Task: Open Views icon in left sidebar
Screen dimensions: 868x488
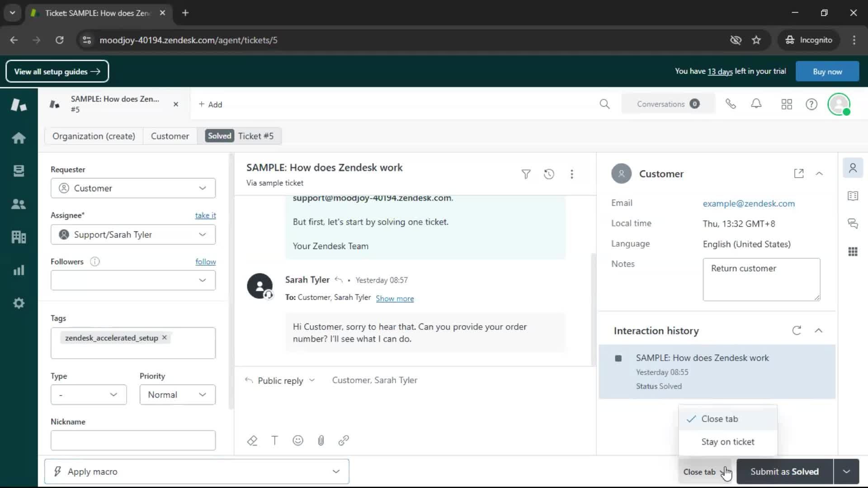Action: click(19, 171)
